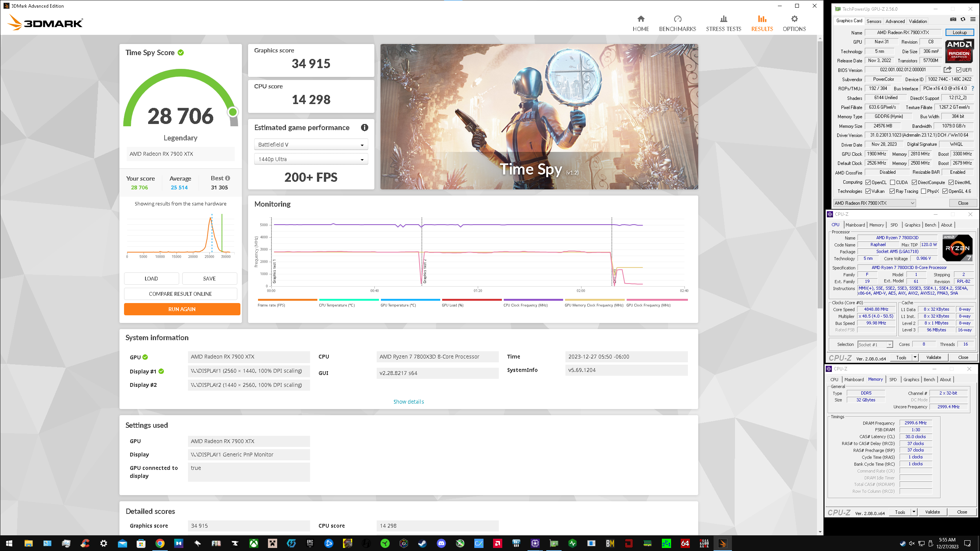Click the GPU Clock Frequency legend color bar
The height and width of the screenshot is (551, 980).
coord(657,300)
